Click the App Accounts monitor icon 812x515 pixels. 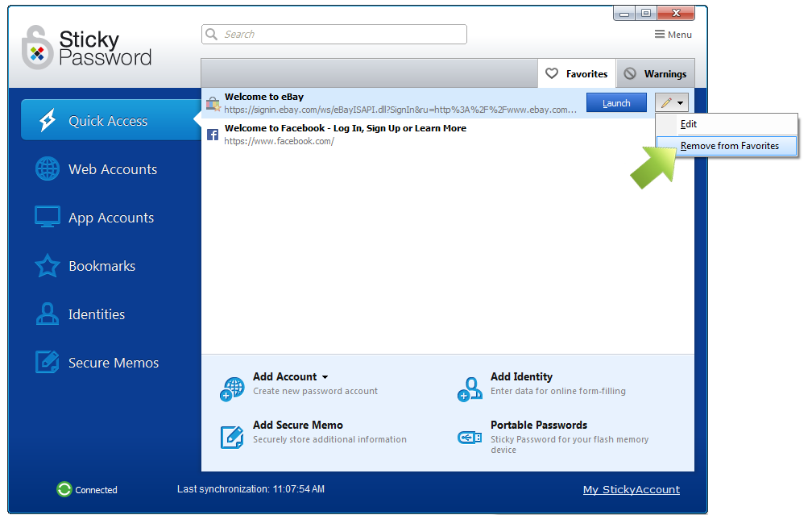(x=47, y=217)
